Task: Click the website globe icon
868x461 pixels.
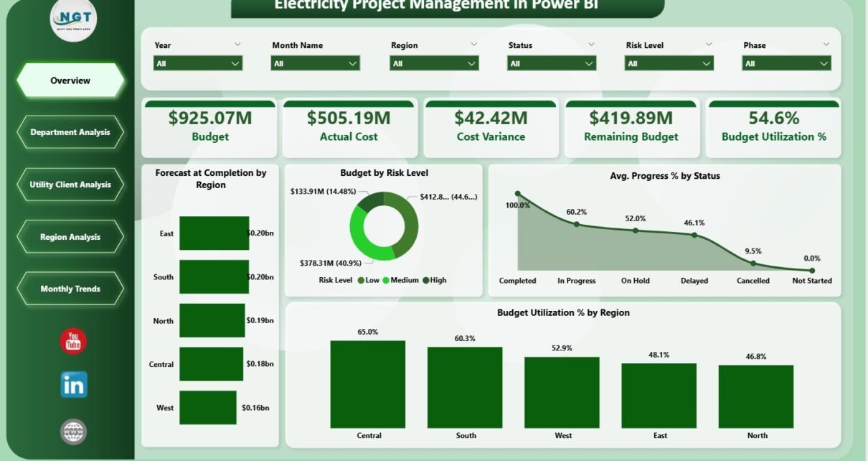Action: (x=73, y=432)
